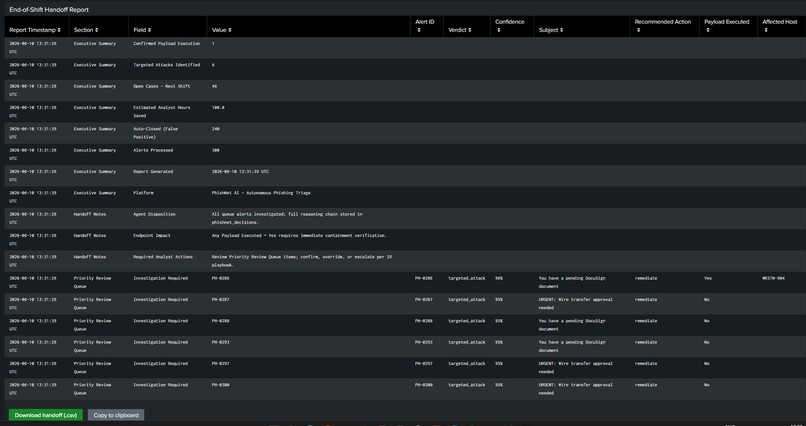This screenshot has height=426, width=806.
Task: Select the Auto-Closed (False Positive) cell
Action: click(x=155, y=133)
